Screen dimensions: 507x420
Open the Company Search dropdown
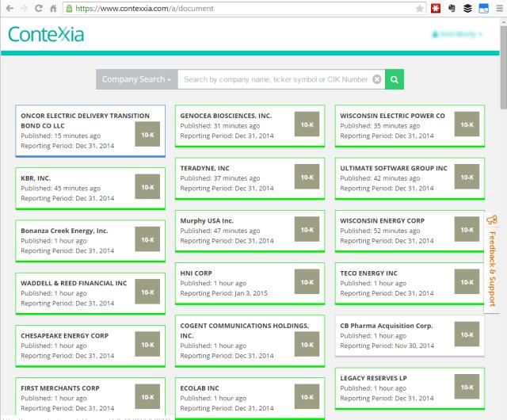pyautogui.click(x=135, y=79)
